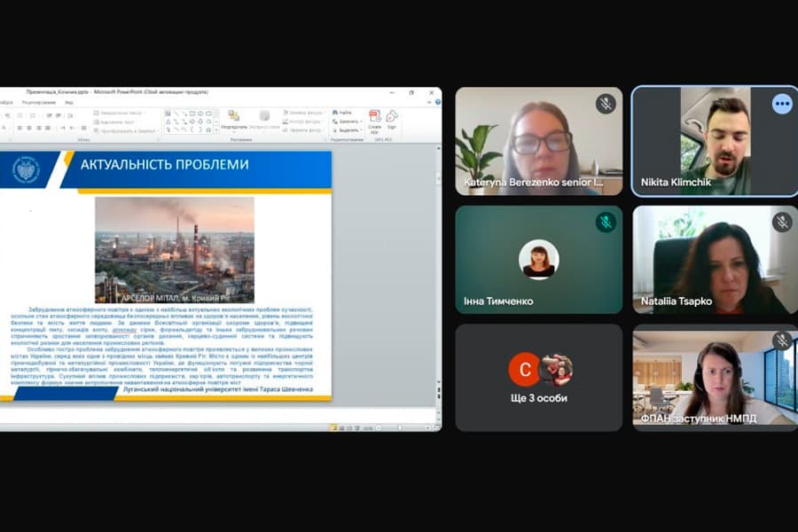Select Nataliia Tsapko's video tile
This screenshot has width=798, height=532.
point(715,260)
